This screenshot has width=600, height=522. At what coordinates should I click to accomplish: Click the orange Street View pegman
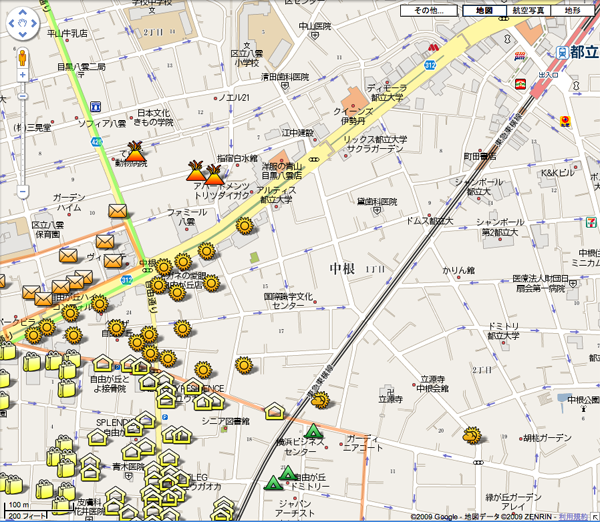(23, 56)
